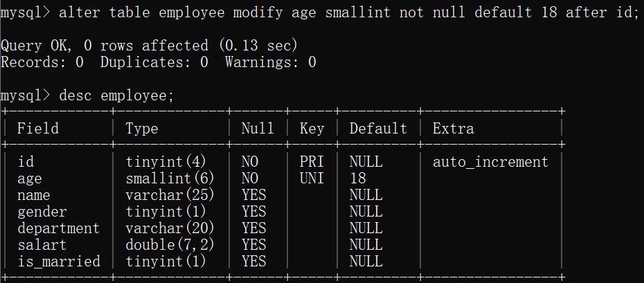Click the 'is_married' field name
Image resolution: width=644 pixels, height=283 pixels.
pyautogui.click(x=58, y=262)
